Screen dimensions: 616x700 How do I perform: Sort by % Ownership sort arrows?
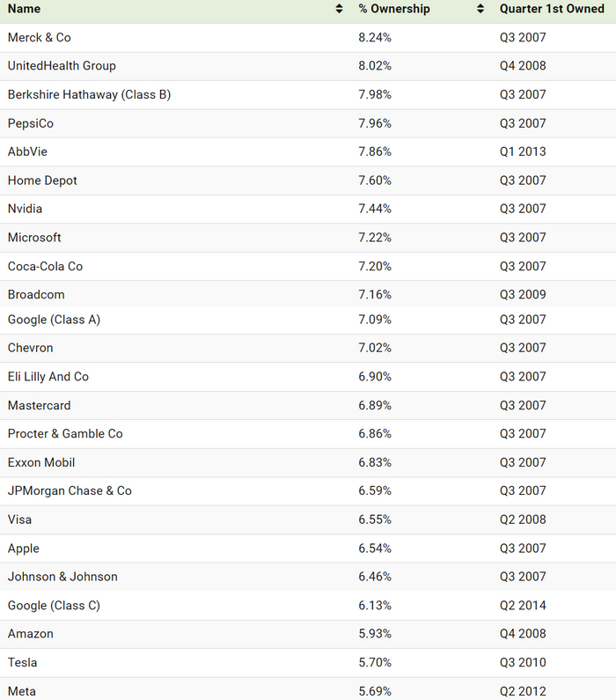pyautogui.click(x=480, y=9)
